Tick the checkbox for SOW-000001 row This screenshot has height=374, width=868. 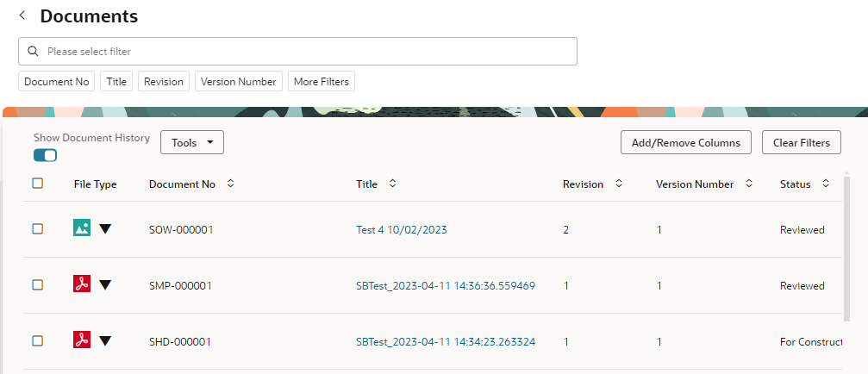(38, 229)
